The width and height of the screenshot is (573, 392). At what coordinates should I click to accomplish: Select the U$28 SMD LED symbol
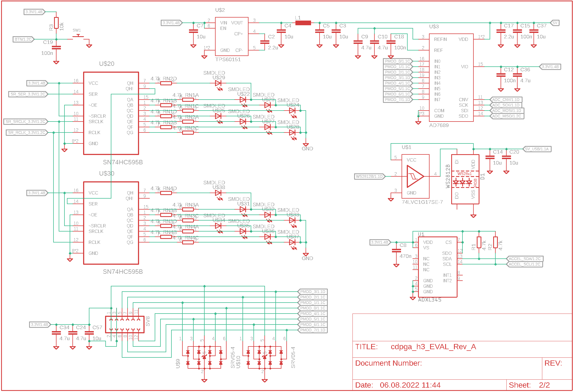[292, 133]
